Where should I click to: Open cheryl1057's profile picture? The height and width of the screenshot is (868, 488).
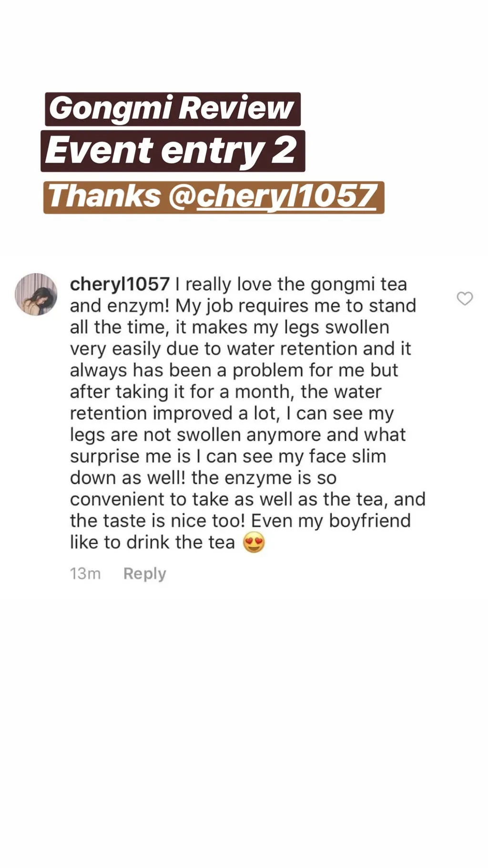click(36, 294)
